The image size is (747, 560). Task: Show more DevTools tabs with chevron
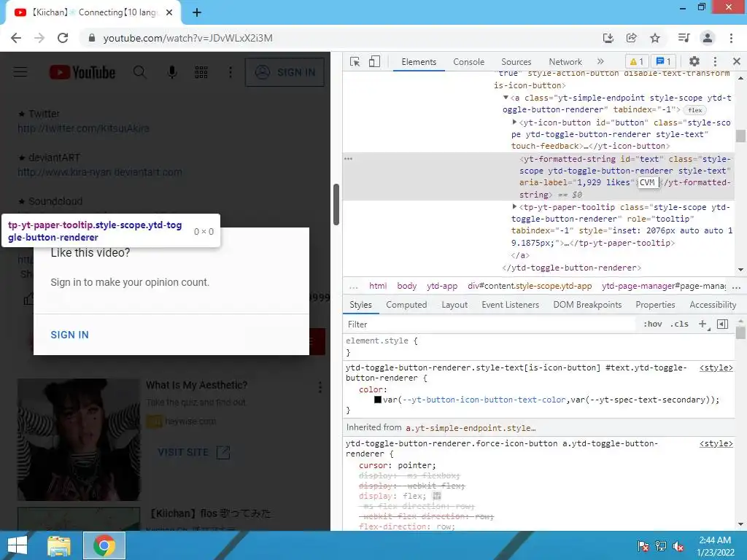(600, 61)
